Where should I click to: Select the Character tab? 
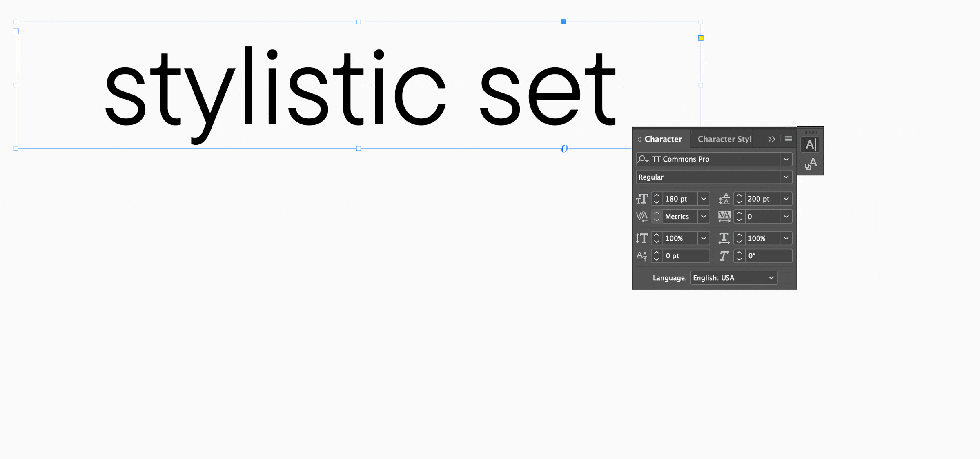663,139
